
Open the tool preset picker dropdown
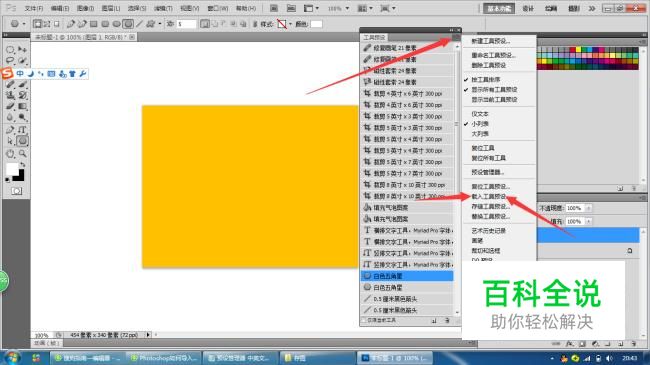click(x=17, y=24)
